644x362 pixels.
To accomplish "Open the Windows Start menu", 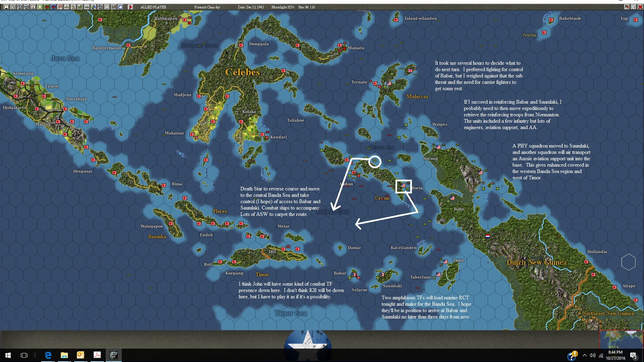I will tap(8, 355).
